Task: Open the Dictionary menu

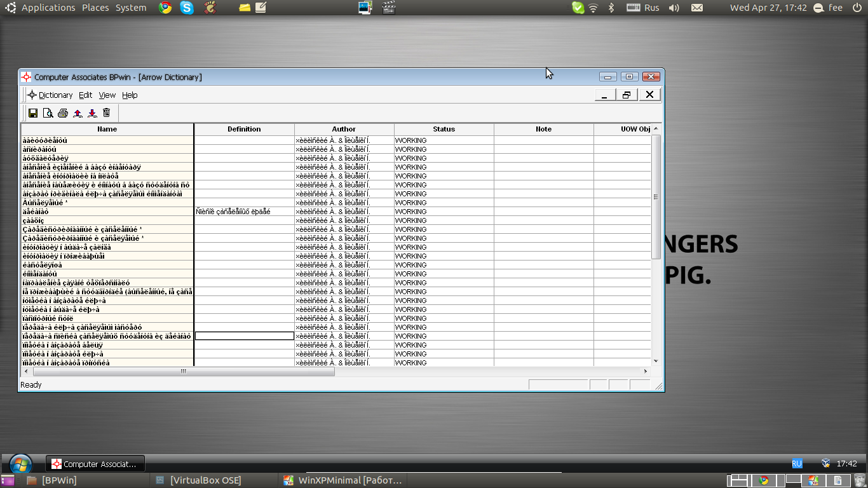Action: (x=55, y=95)
